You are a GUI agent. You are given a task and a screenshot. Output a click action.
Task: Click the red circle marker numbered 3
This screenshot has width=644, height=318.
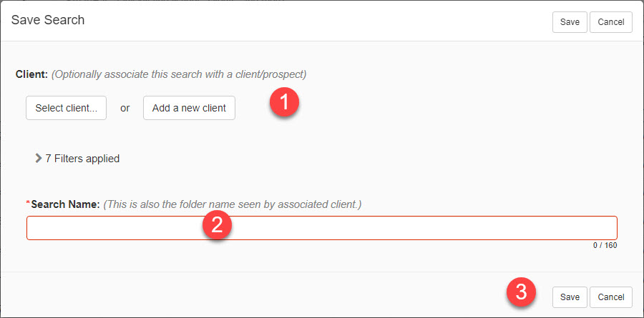[521, 292]
